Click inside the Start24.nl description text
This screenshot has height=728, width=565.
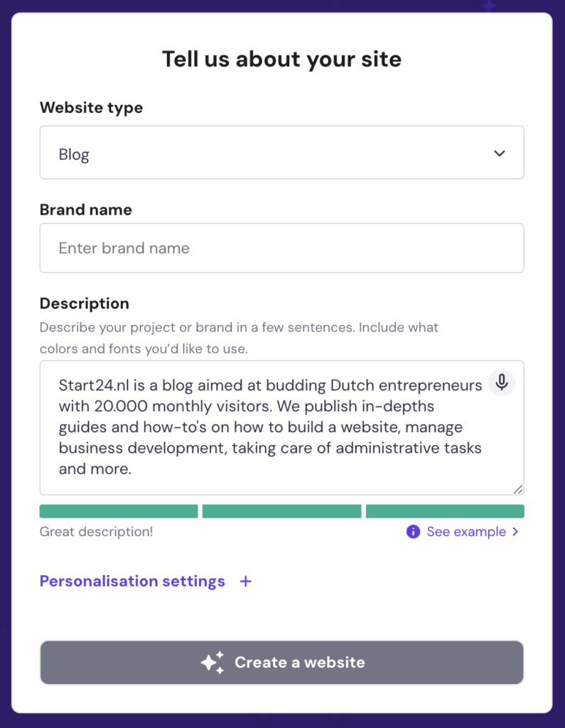[270, 427]
